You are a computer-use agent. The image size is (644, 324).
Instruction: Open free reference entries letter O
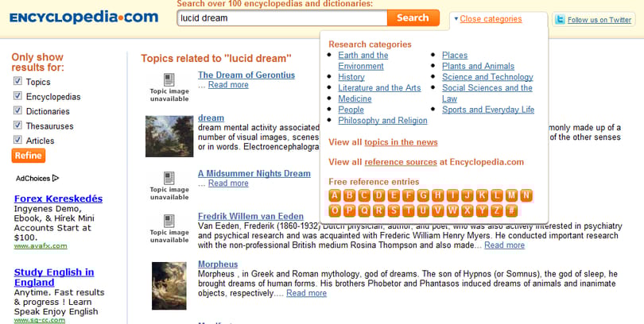pyautogui.click(x=335, y=210)
